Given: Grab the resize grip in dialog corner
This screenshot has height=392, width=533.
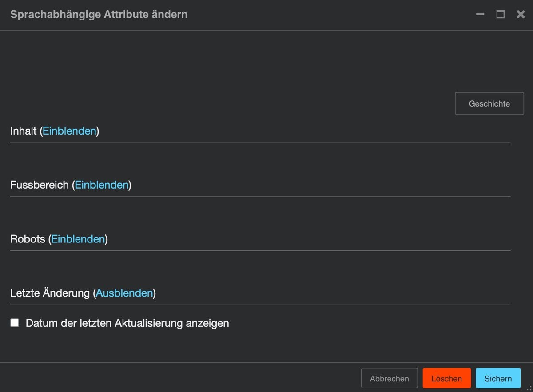Looking at the screenshot, I should 529,388.
